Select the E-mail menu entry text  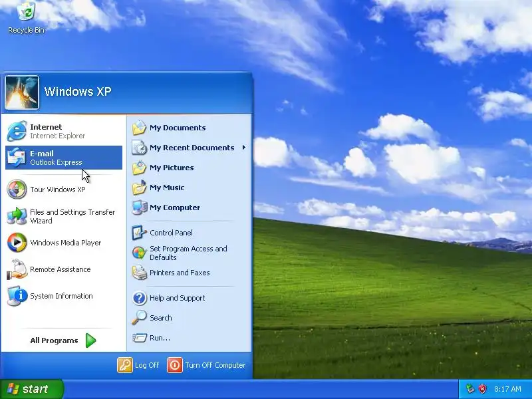click(x=42, y=154)
